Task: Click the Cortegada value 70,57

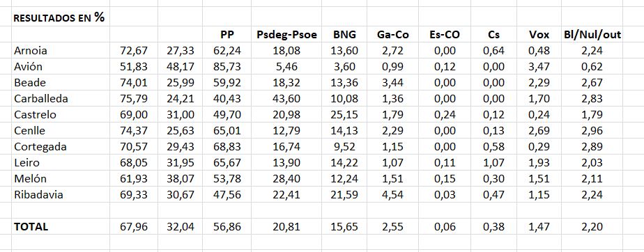Action: coord(134,147)
